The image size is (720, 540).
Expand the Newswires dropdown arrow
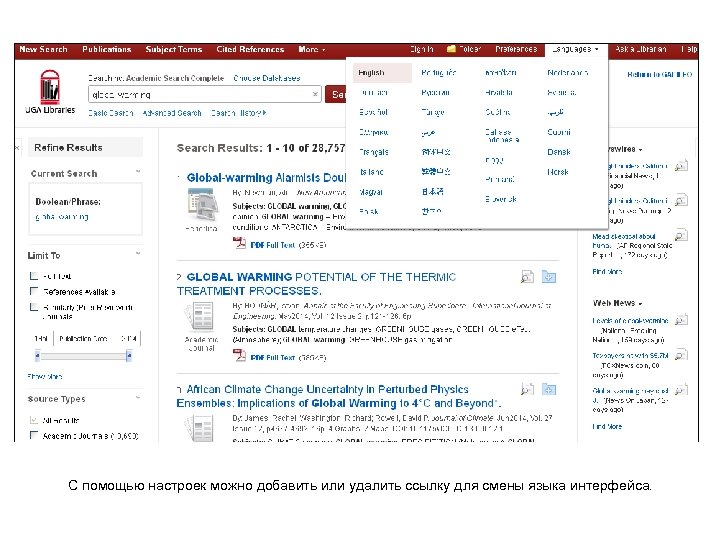pyautogui.click(x=640, y=150)
